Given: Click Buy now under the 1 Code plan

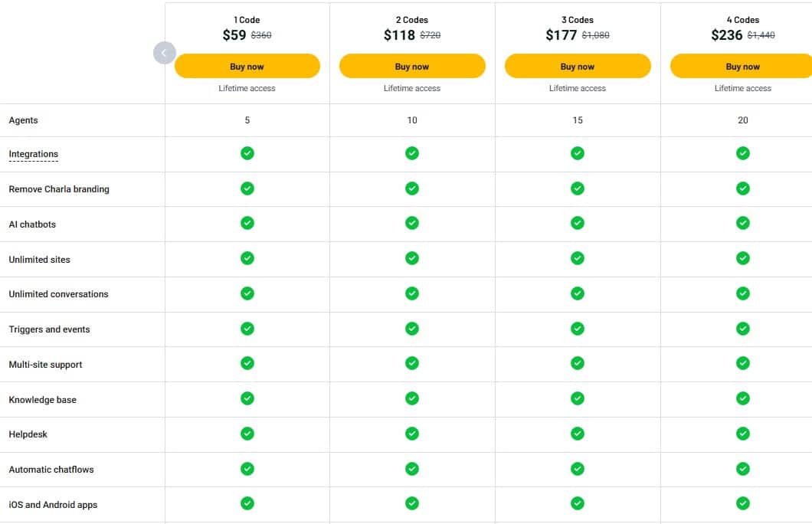Looking at the screenshot, I should 247,66.
